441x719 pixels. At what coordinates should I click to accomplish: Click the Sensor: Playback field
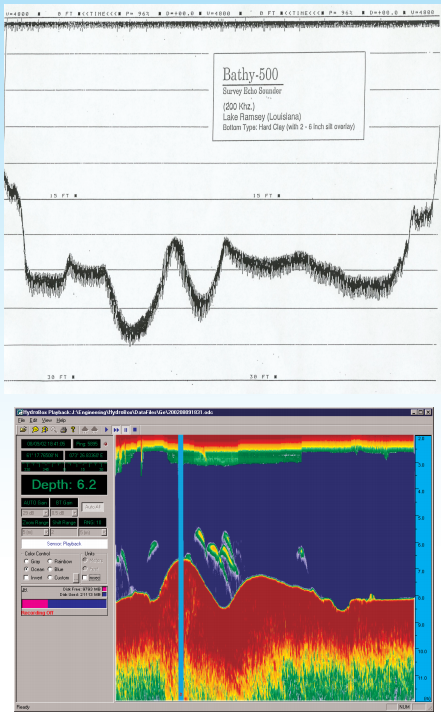click(64, 544)
